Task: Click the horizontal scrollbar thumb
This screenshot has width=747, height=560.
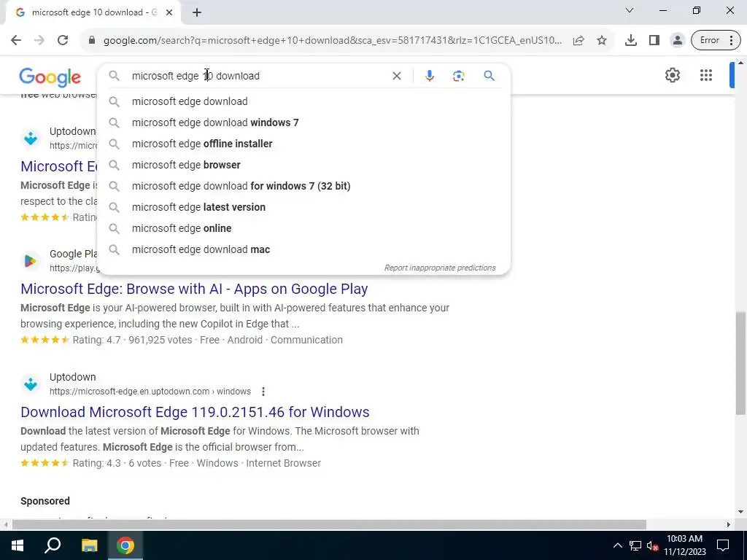Action: (329, 525)
